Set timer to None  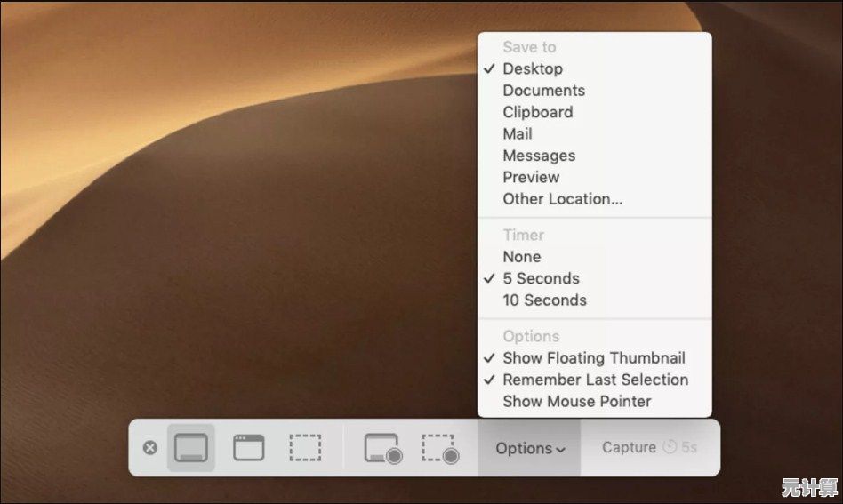521,257
